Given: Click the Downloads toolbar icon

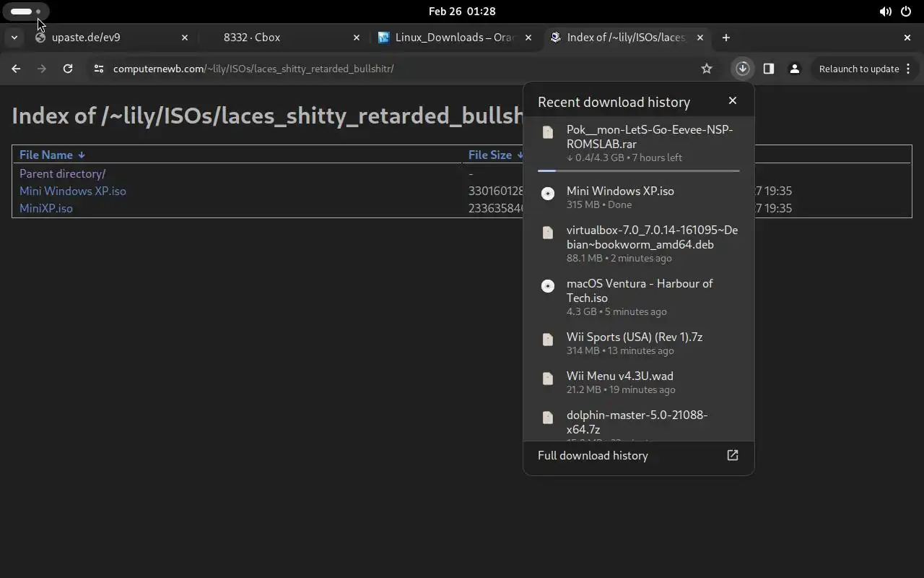Looking at the screenshot, I should coord(742,69).
